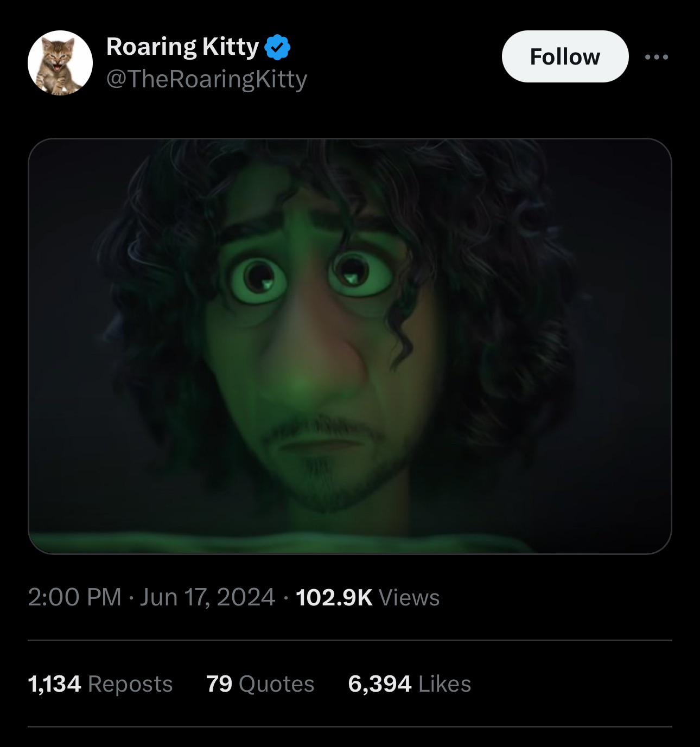This screenshot has width=700, height=747.
Task: Click the blue verified checkmark badge
Action: 277,47
